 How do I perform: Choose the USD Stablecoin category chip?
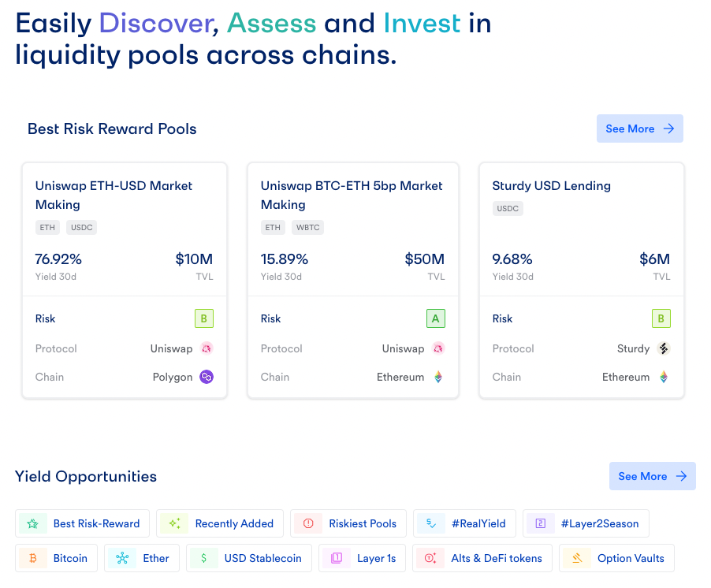(249, 558)
